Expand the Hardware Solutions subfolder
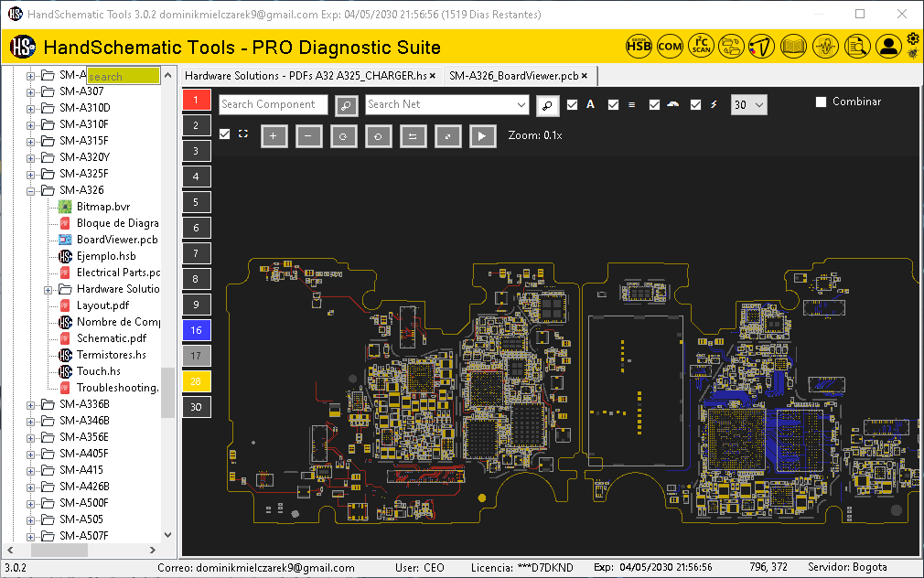 48,290
